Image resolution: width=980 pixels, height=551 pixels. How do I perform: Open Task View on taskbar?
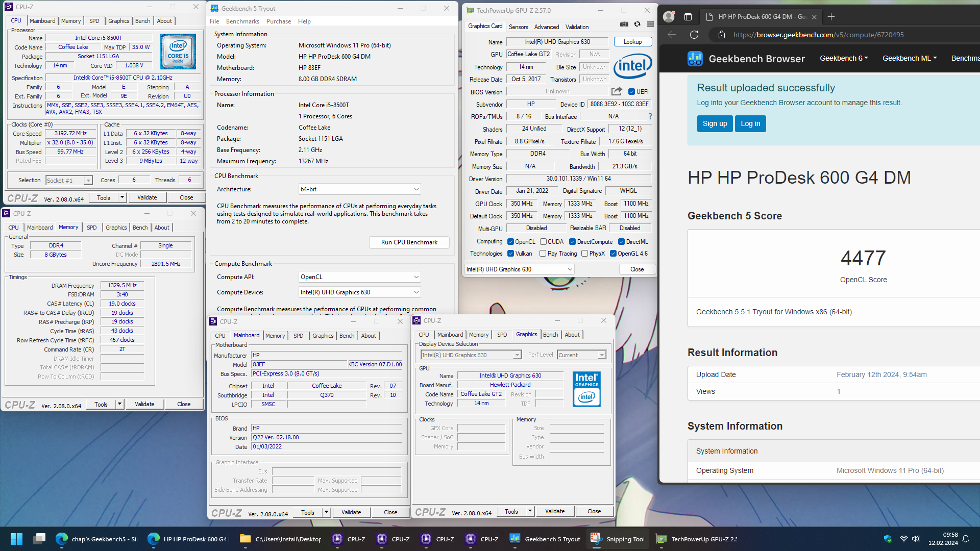39,539
